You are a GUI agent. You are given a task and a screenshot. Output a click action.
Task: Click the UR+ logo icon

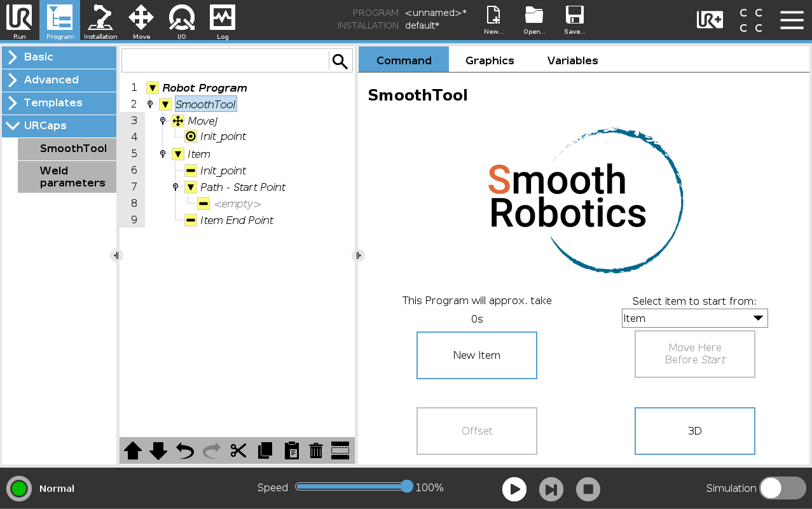pyautogui.click(x=710, y=20)
